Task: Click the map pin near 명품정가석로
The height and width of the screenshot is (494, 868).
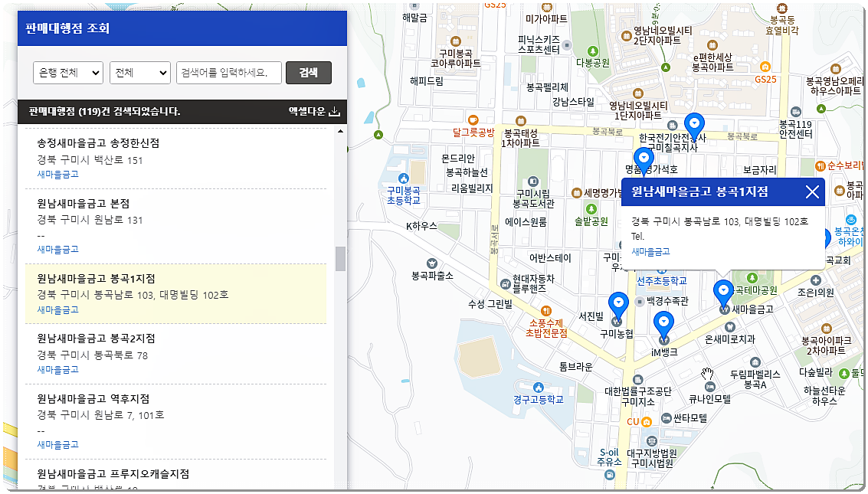Action: pyautogui.click(x=644, y=160)
